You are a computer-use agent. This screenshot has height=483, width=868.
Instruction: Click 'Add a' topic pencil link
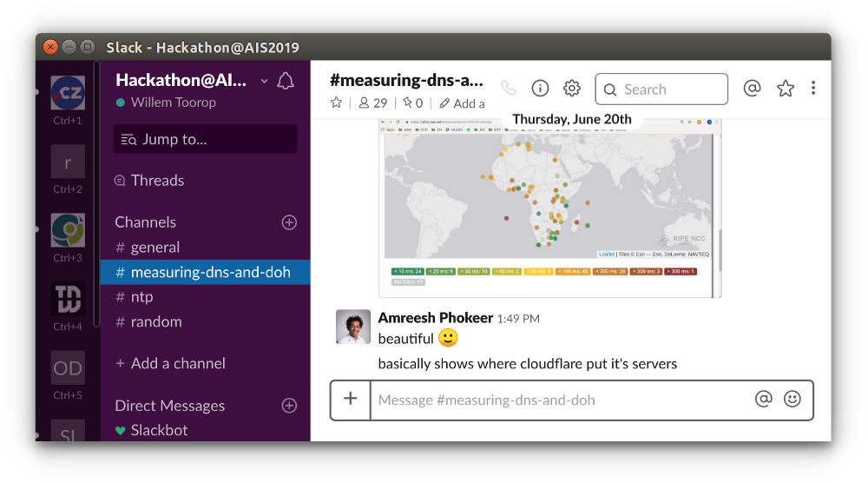463,103
